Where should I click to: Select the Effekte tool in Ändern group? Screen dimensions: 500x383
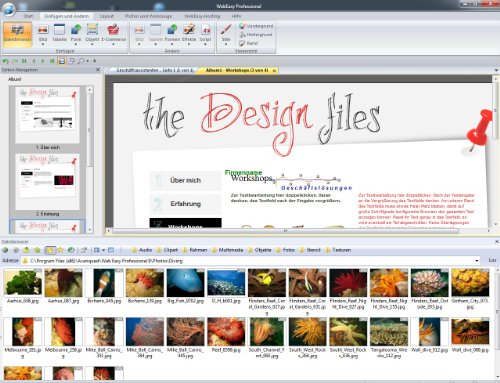[x=189, y=33]
